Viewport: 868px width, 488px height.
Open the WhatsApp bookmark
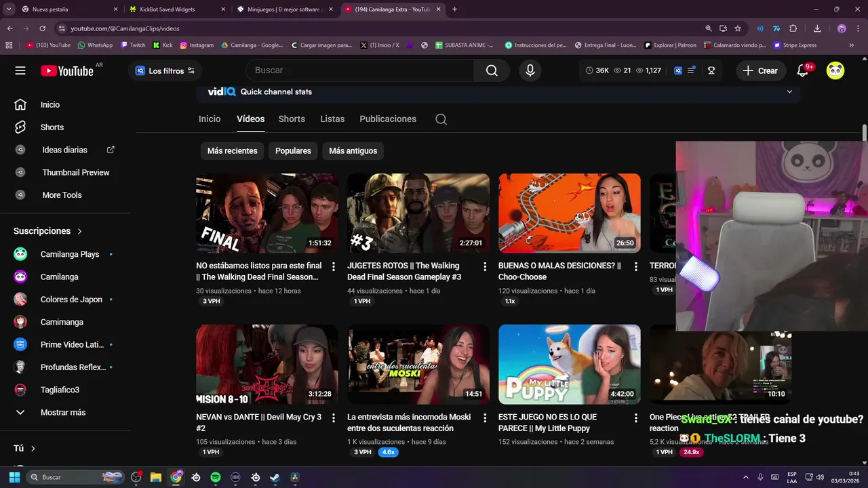click(95, 45)
